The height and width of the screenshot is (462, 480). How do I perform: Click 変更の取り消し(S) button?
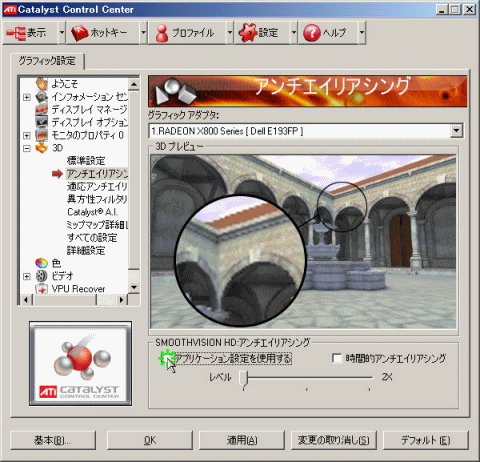[334, 440]
